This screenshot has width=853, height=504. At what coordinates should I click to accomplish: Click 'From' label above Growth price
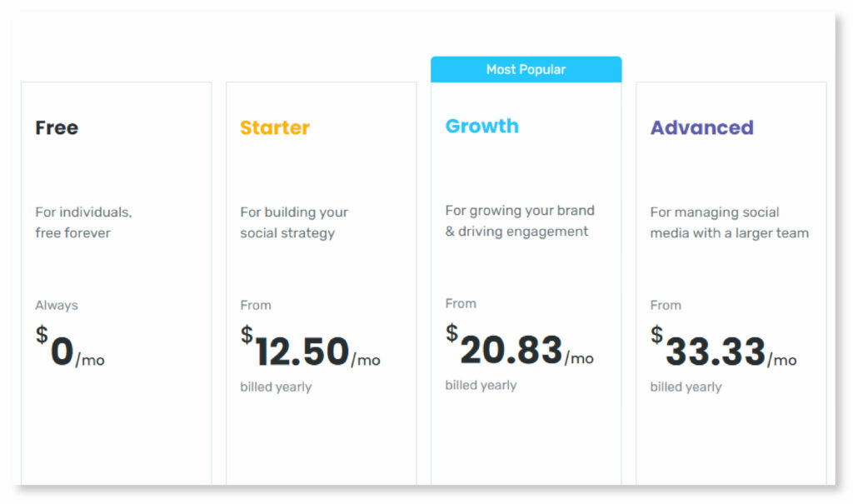[x=461, y=304]
